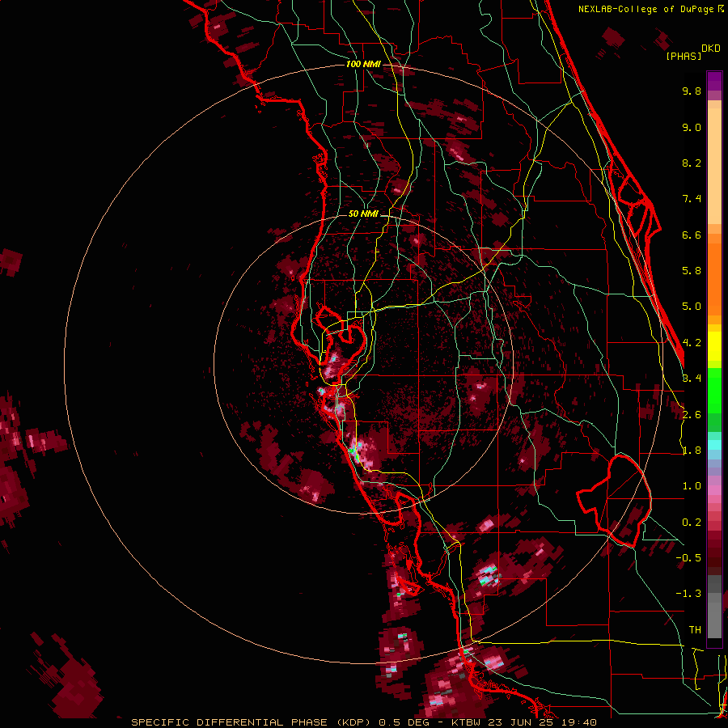Screen dimensions: 728x728
Task: Click the 8.2 scale value
Action: tap(692, 163)
